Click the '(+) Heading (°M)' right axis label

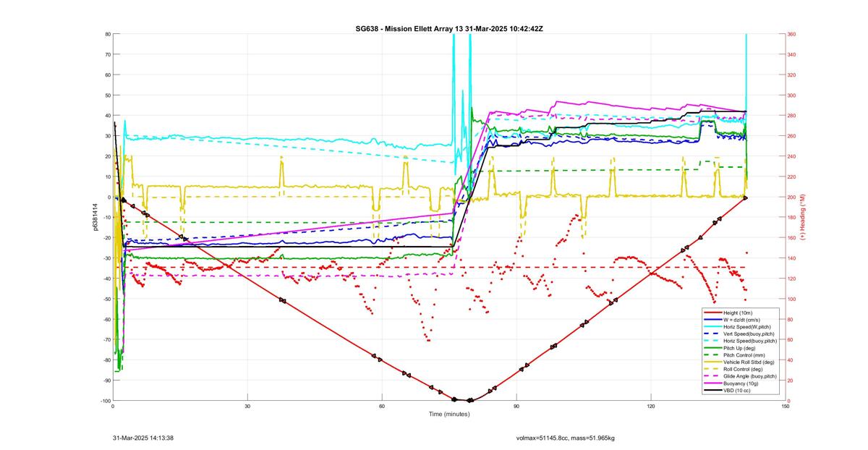click(804, 217)
